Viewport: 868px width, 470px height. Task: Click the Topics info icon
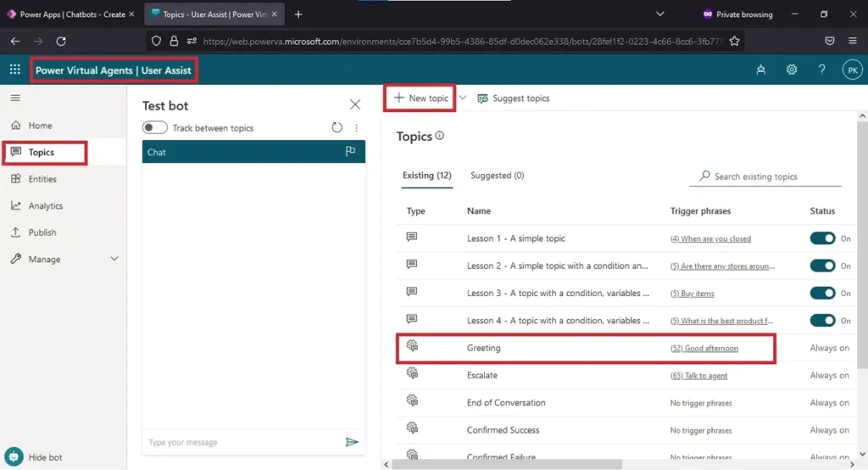click(x=440, y=135)
